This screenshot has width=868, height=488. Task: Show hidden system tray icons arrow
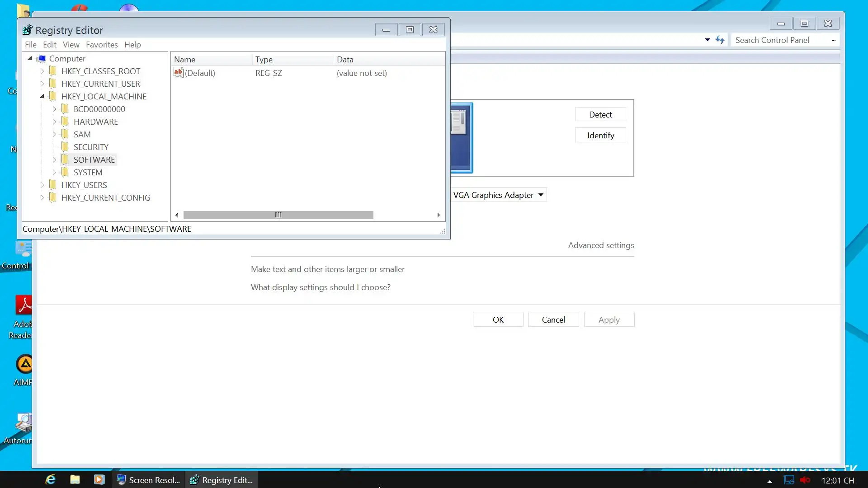[x=769, y=481]
